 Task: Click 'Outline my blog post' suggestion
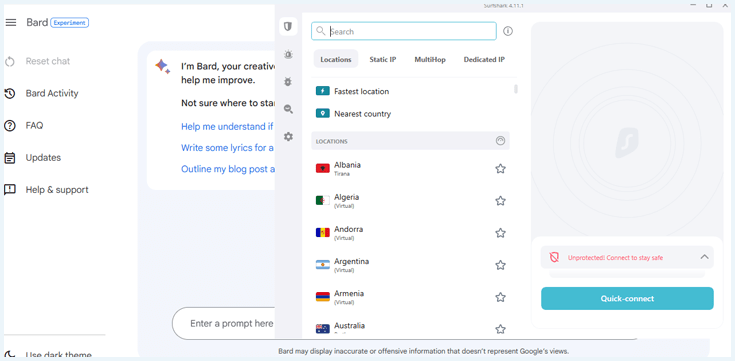(x=228, y=169)
